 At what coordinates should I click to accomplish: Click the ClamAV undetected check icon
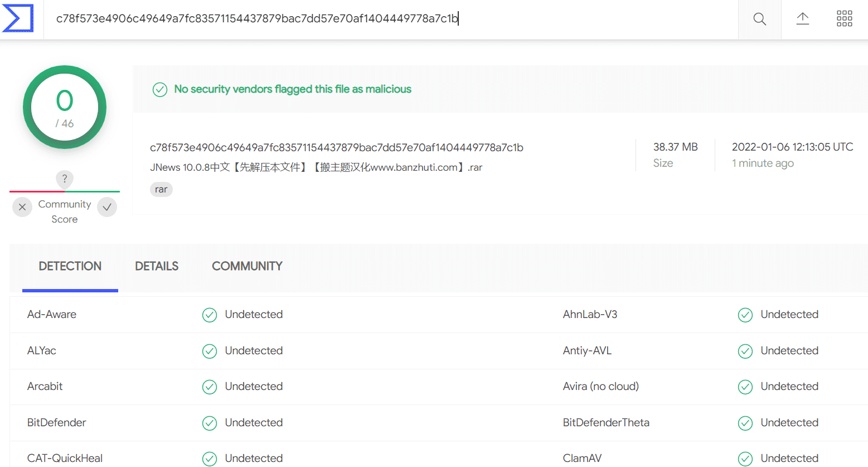745,459
